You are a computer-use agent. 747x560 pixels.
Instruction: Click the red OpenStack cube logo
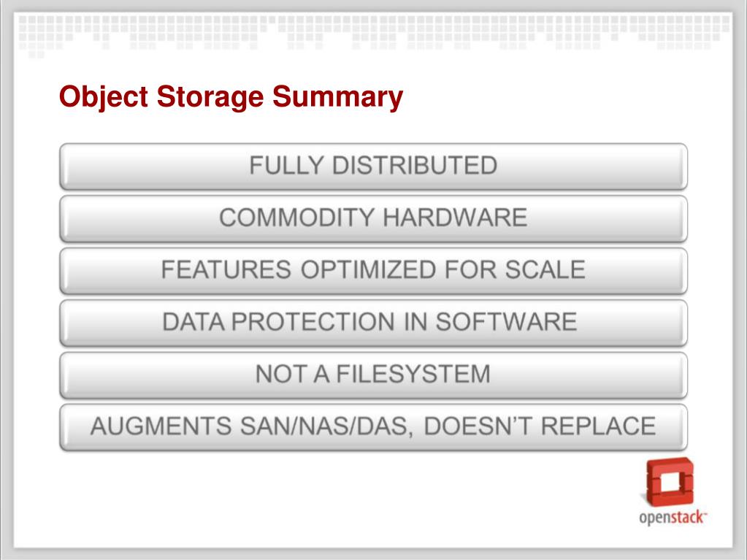point(670,482)
